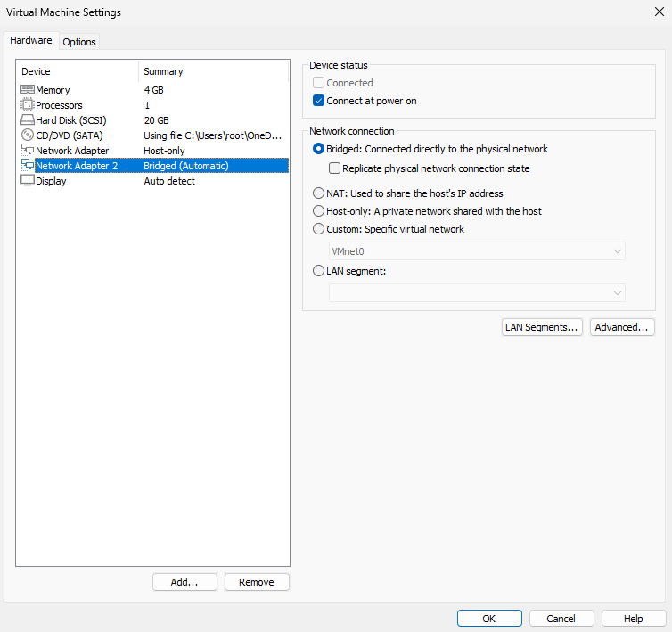The height and width of the screenshot is (632, 672).
Task: Click the Network Adapter 2 icon
Action: coord(27,166)
